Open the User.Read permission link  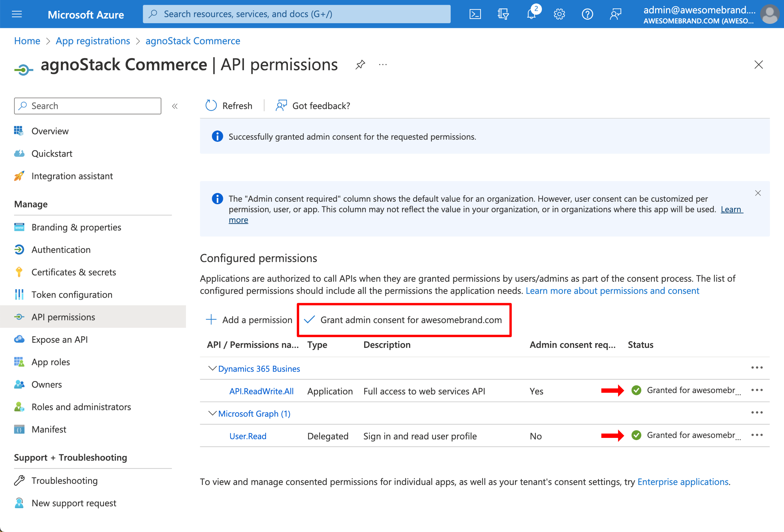coord(248,436)
